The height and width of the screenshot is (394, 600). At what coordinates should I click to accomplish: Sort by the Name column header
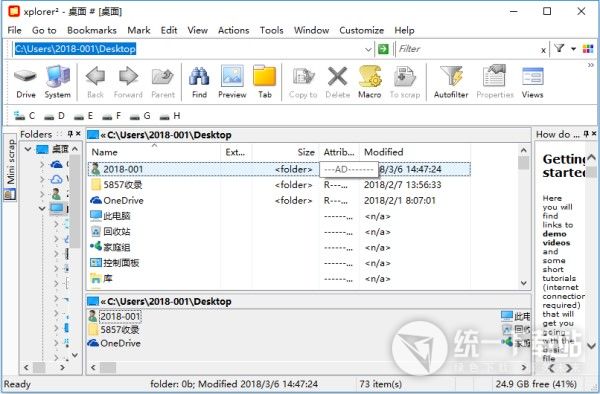154,152
